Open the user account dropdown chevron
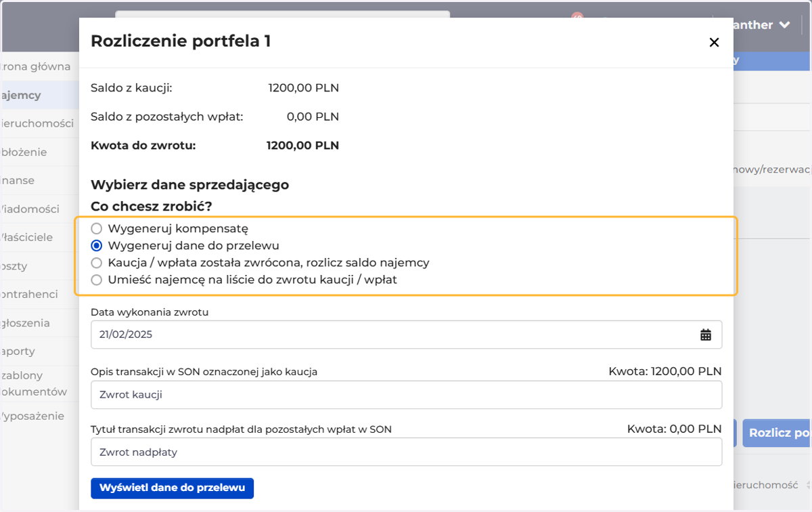 (x=785, y=25)
